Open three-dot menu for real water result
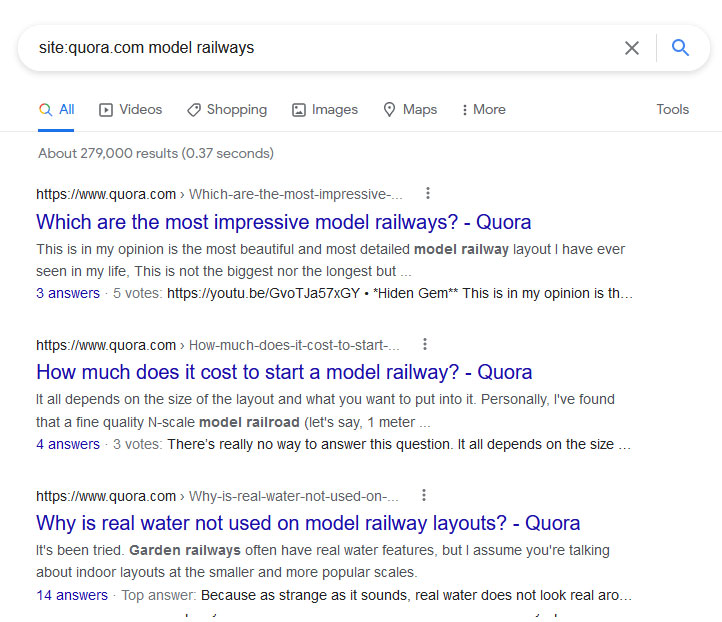Viewport: 722px width, 622px height. point(424,495)
